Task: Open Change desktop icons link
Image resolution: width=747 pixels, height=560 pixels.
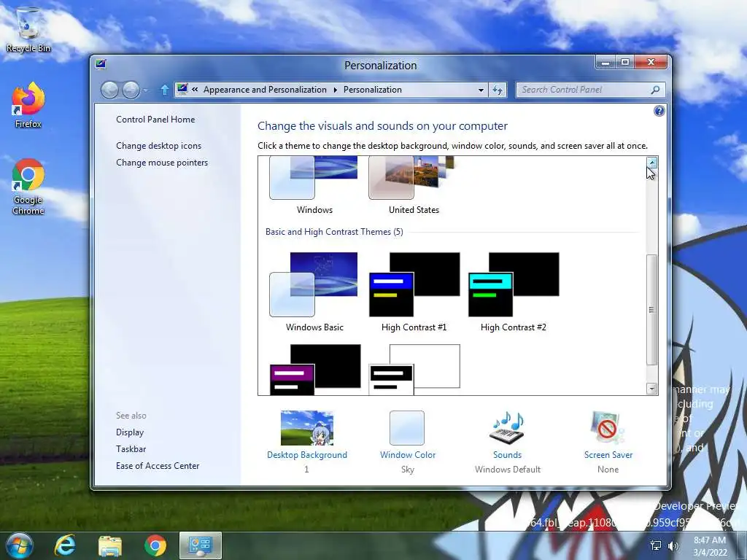Action: (x=158, y=146)
